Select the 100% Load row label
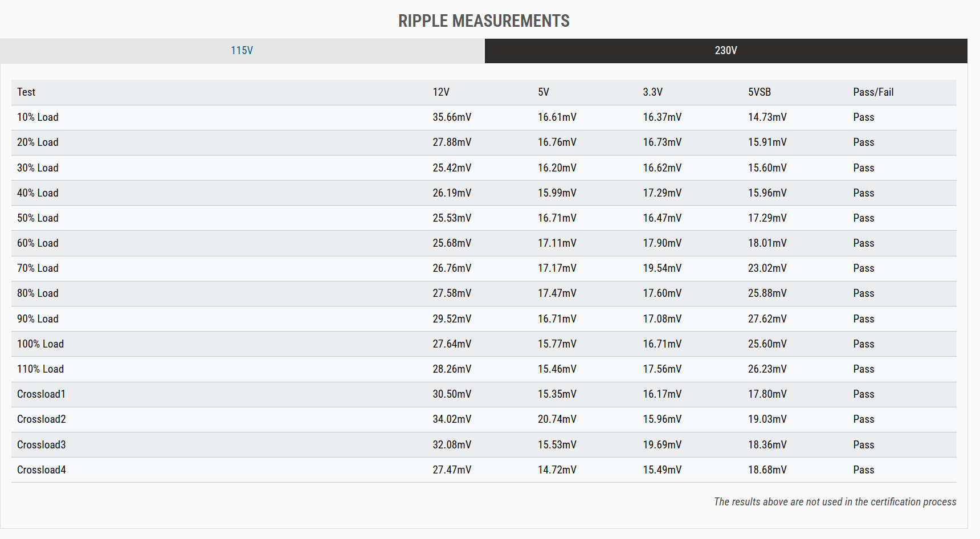 [x=40, y=344]
